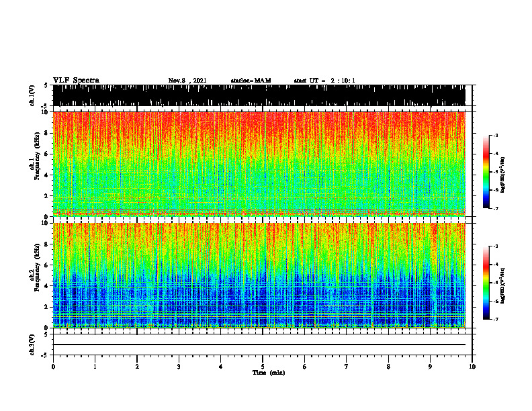Click the ch.2 colorbar log(PSD) label
This screenshot has height=411, width=532.
(x=503, y=285)
